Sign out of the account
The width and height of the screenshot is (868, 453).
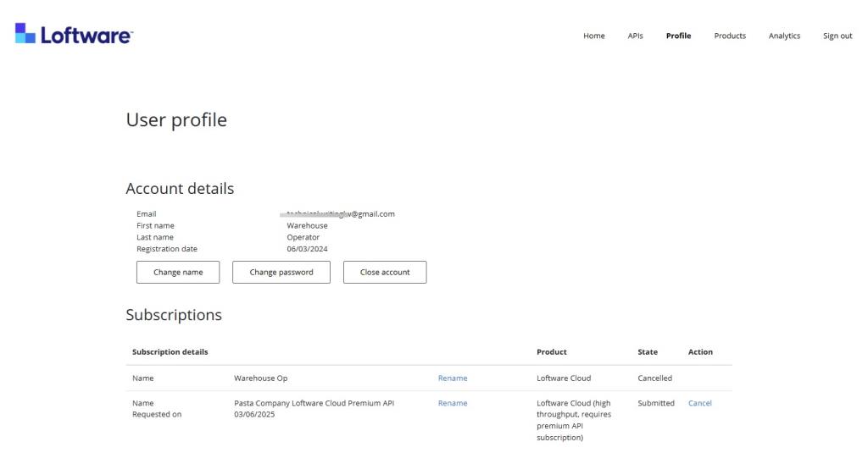pos(837,36)
